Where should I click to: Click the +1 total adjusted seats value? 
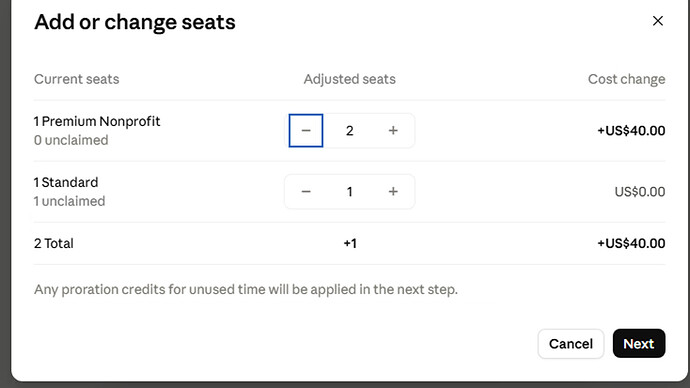(x=350, y=243)
